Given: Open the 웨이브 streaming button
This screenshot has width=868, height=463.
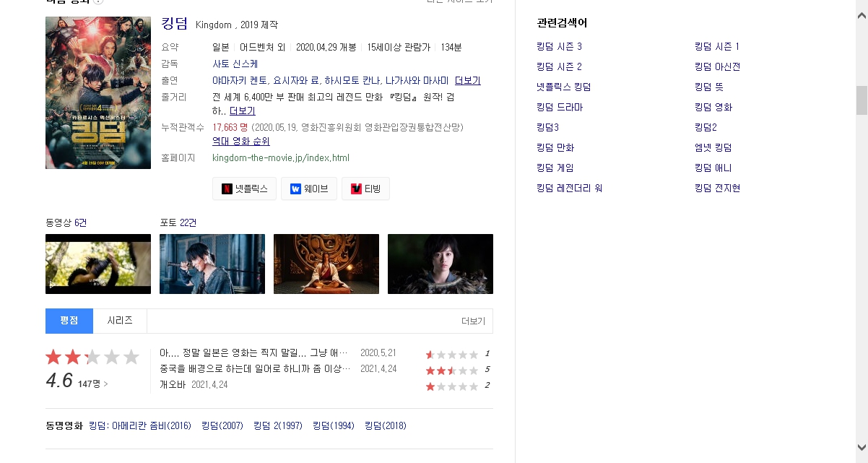Looking at the screenshot, I should 309,189.
